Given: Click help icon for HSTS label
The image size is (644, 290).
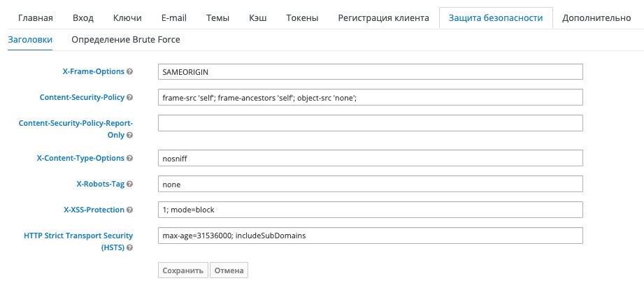Looking at the screenshot, I should pos(129,247).
